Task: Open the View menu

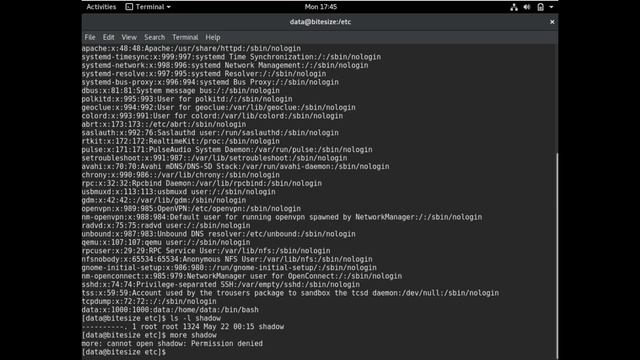Action: (x=129, y=37)
